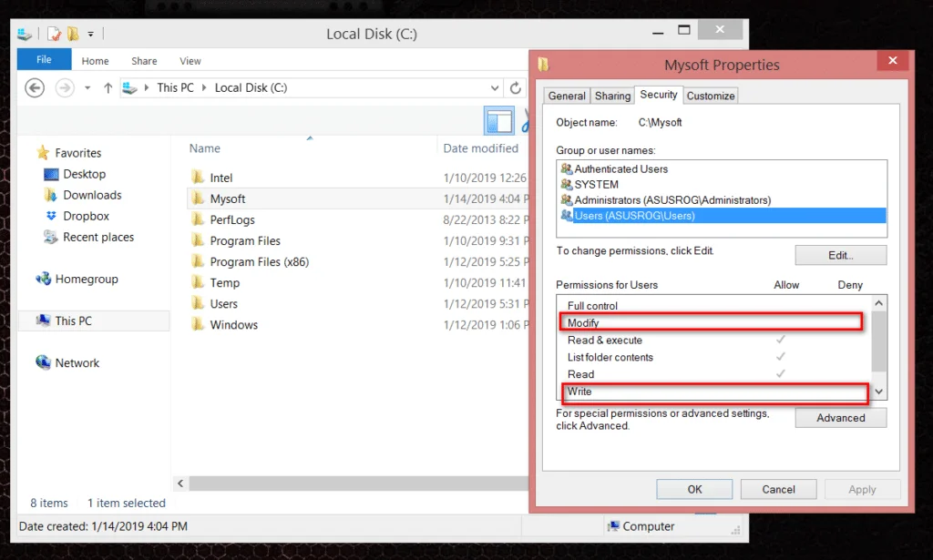Expand the address bar history dropdown
The width and height of the screenshot is (933, 560).
click(x=495, y=88)
